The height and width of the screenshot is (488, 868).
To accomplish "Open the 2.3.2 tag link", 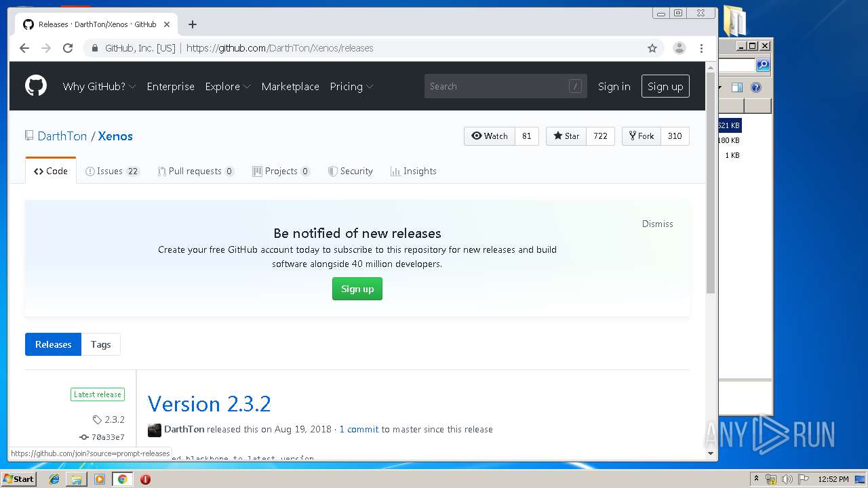I will [108, 420].
